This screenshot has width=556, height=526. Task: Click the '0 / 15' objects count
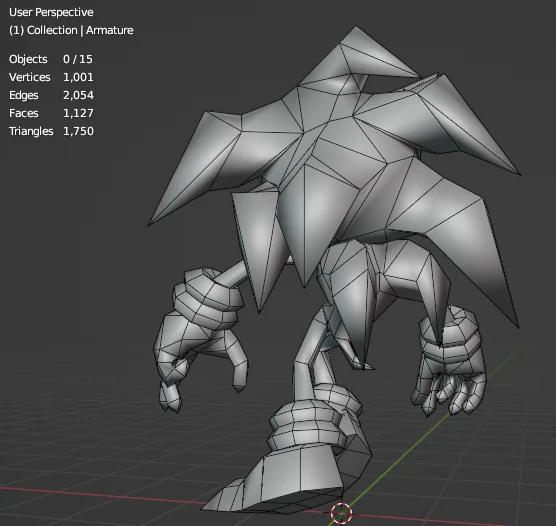78,59
